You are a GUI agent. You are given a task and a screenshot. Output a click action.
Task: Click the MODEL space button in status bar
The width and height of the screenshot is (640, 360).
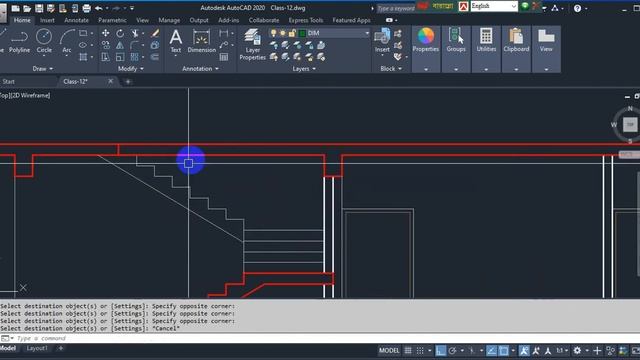click(x=389, y=351)
